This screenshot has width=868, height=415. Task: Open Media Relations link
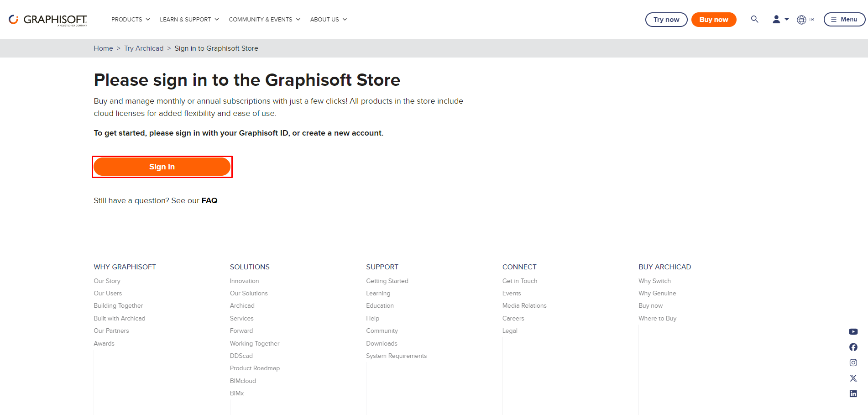click(x=524, y=305)
